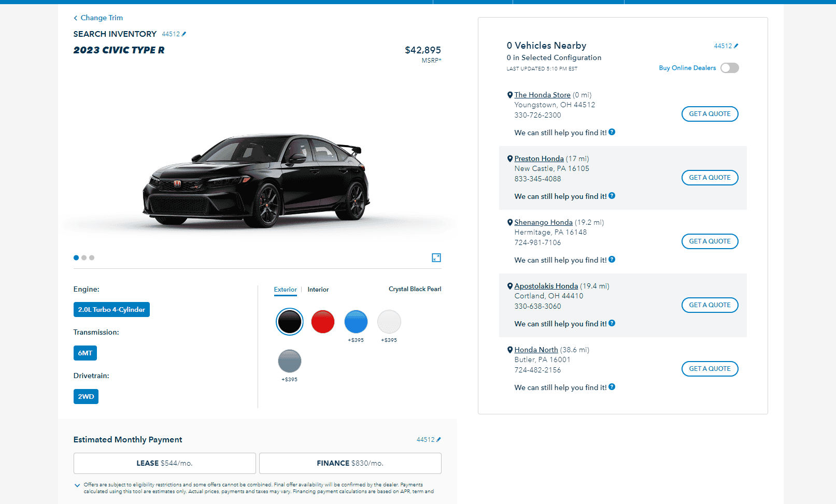Select the 6MT transmission option
This screenshot has height=504, width=836.
pyautogui.click(x=85, y=353)
